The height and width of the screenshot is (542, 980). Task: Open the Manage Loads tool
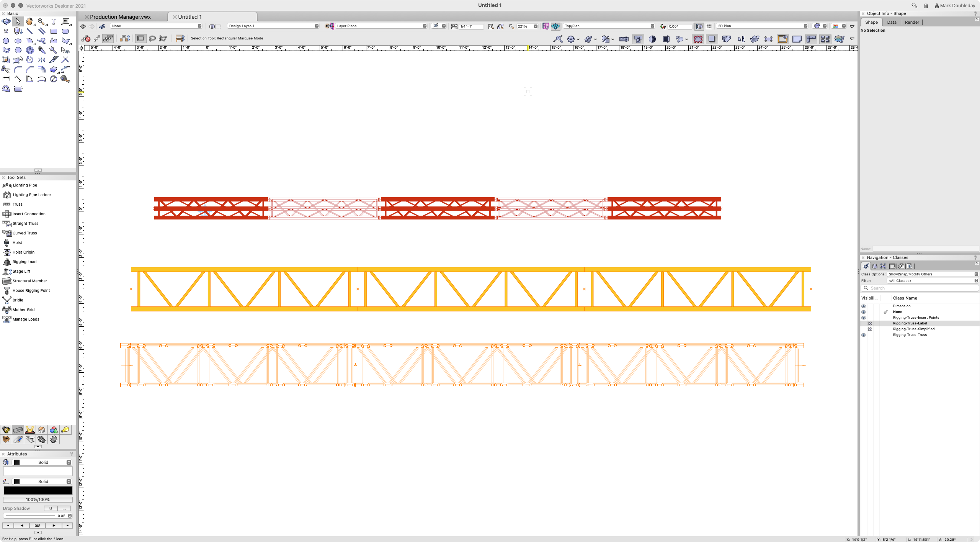tap(26, 319)
